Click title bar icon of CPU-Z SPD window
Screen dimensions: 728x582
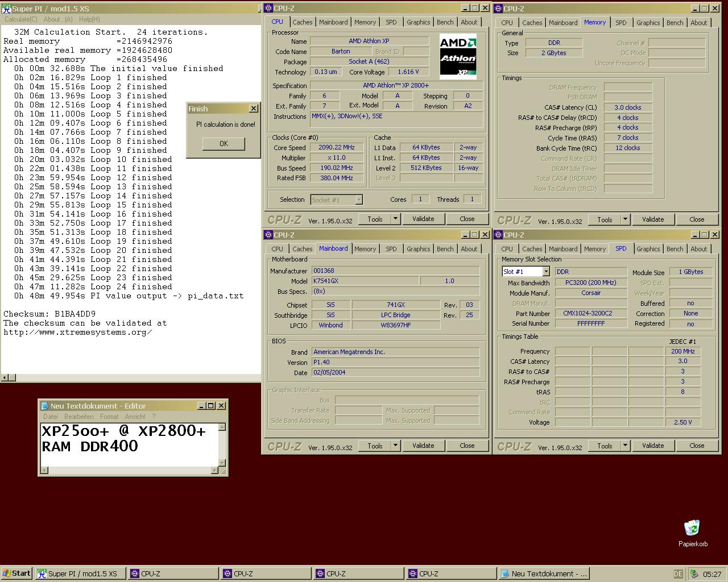tap(498, 235)
